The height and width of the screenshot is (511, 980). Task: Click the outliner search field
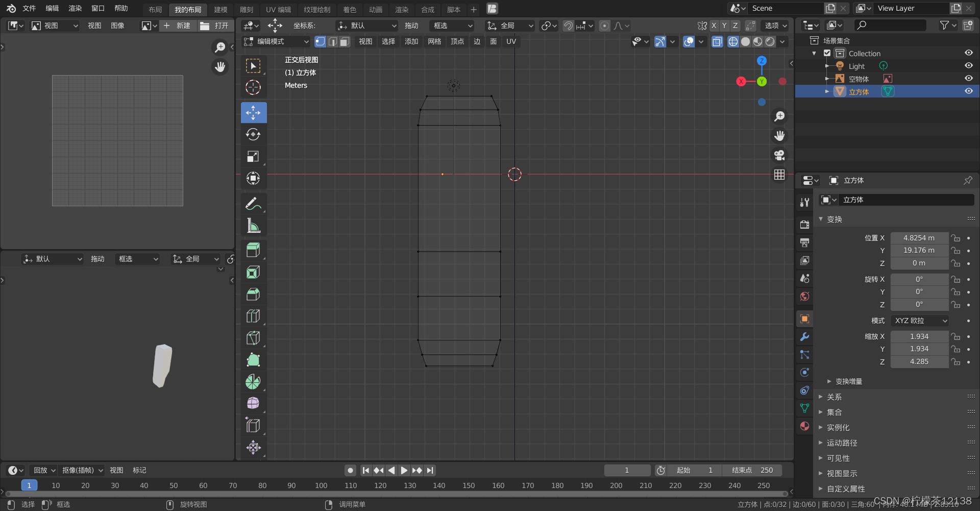pos(891,25)
